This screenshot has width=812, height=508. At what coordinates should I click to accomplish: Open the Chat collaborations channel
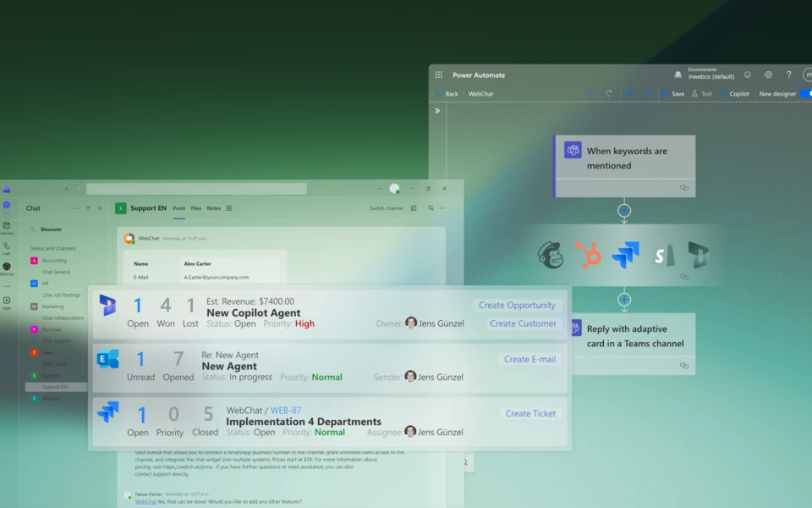click(x=63, y=317)
